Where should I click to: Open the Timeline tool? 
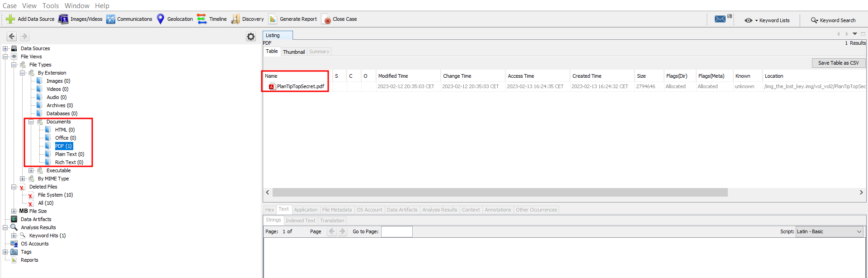[212, 19]
